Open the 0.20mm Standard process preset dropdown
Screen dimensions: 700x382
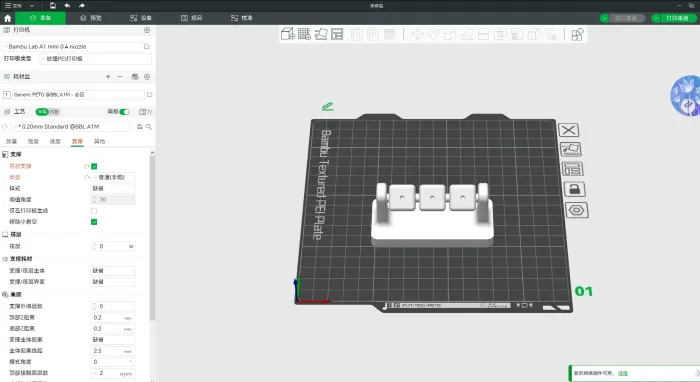(x=71, y=127)
